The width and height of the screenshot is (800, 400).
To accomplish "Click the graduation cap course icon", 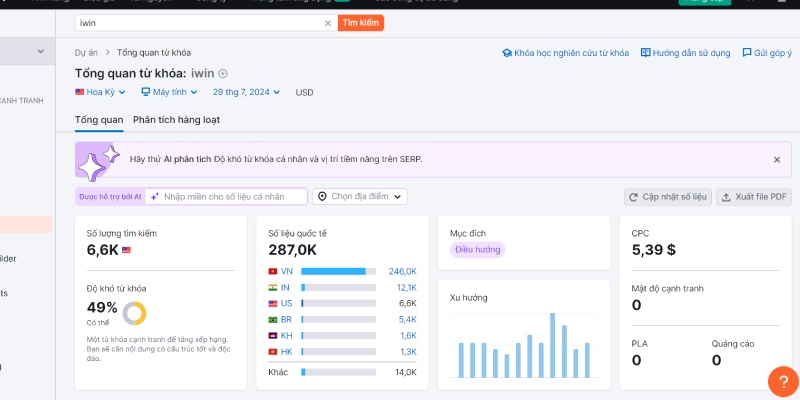I will pyautogui.click(x=507, y=53).
